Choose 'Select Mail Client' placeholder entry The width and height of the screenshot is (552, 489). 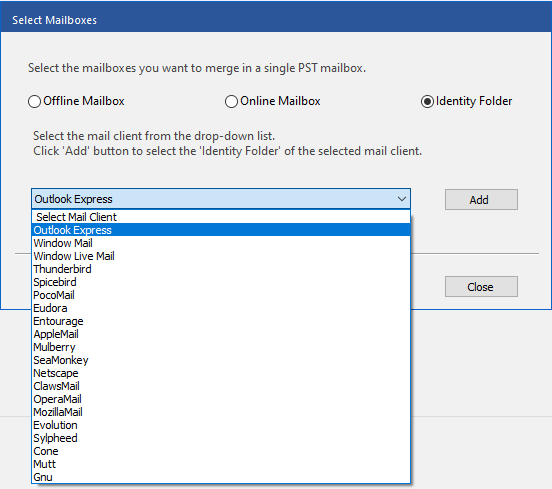click(x=221, y=217)
